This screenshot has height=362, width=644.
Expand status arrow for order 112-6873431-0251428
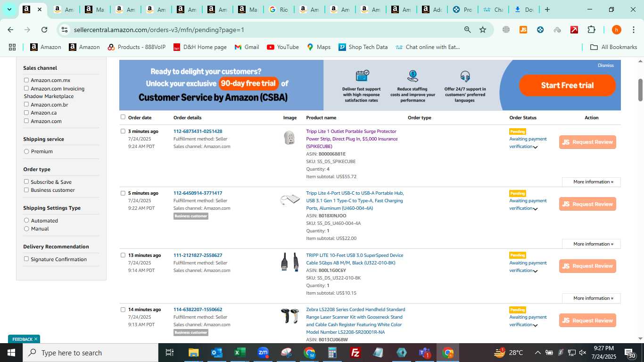536,147
